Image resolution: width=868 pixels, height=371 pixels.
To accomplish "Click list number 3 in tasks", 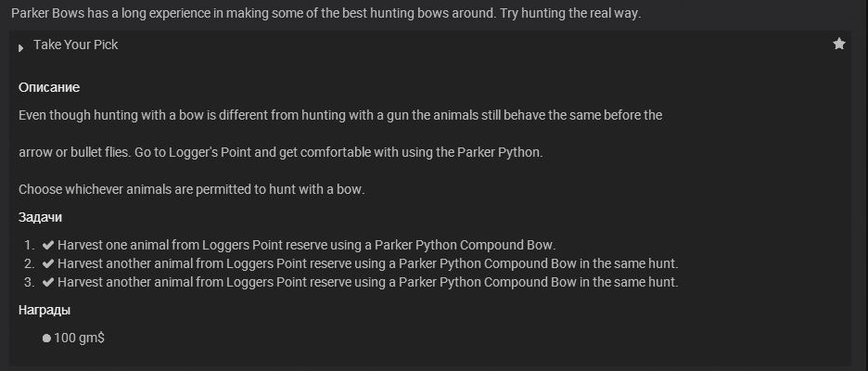I will tap(30, 282).
